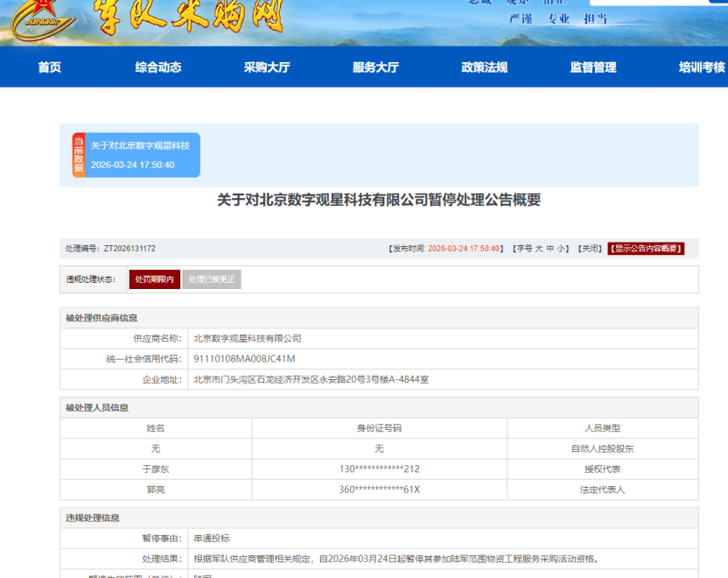This screenshot has width=728, height=578.
Task: Go to 综合动态 in navigation bar
Action: click(x=158, y=67)
